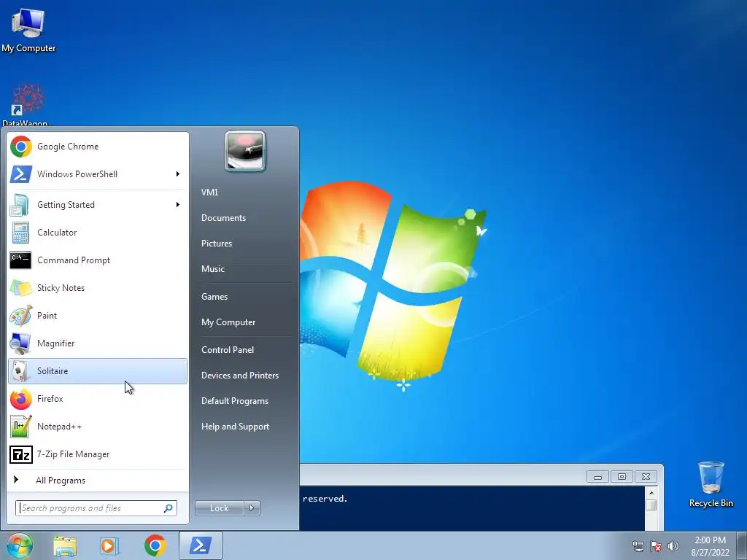Viewport: 747px width, 560px height.
Task: Open Command Prompt icon in Start menu
Action: (20, 260)
